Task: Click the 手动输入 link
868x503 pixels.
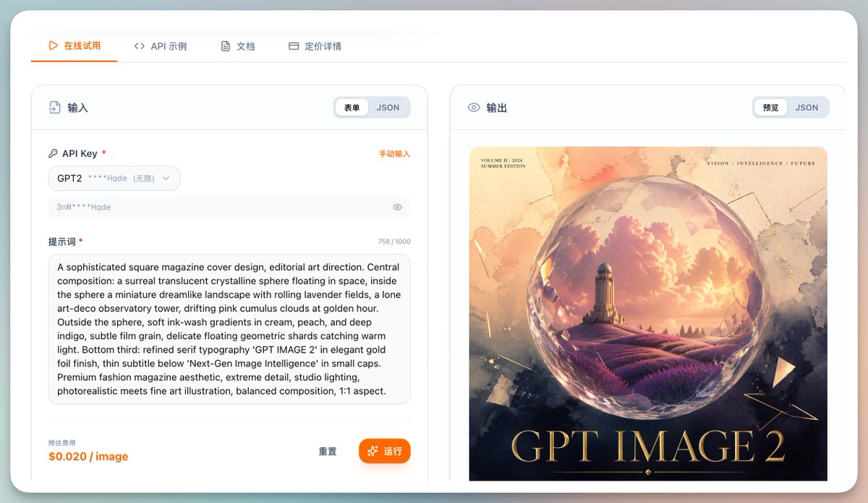Action: tap(394, 154)
